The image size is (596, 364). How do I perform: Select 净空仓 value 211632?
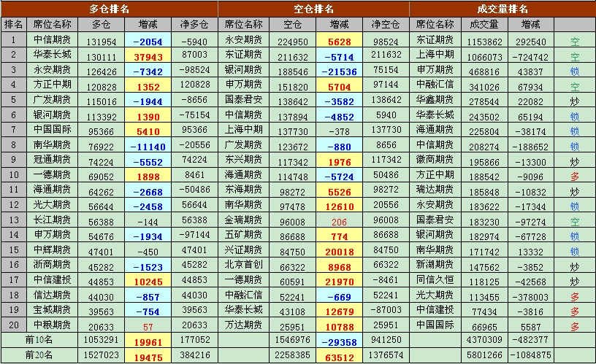386,55
